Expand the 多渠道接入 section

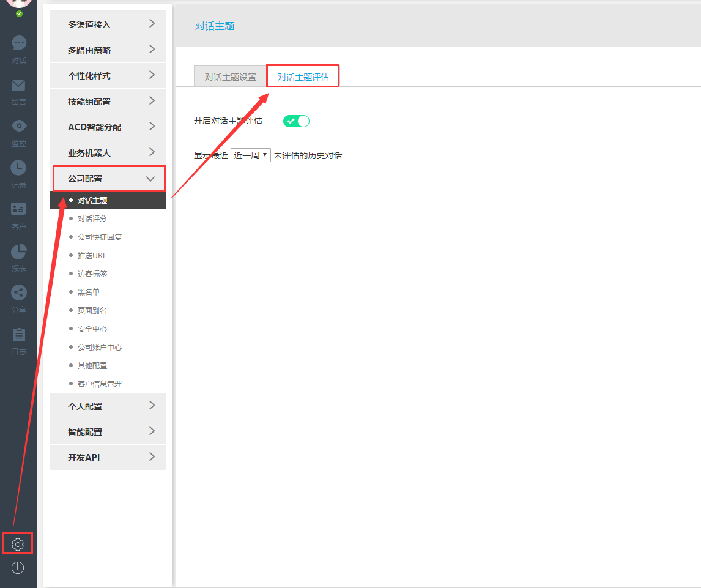tap(108, 24)
